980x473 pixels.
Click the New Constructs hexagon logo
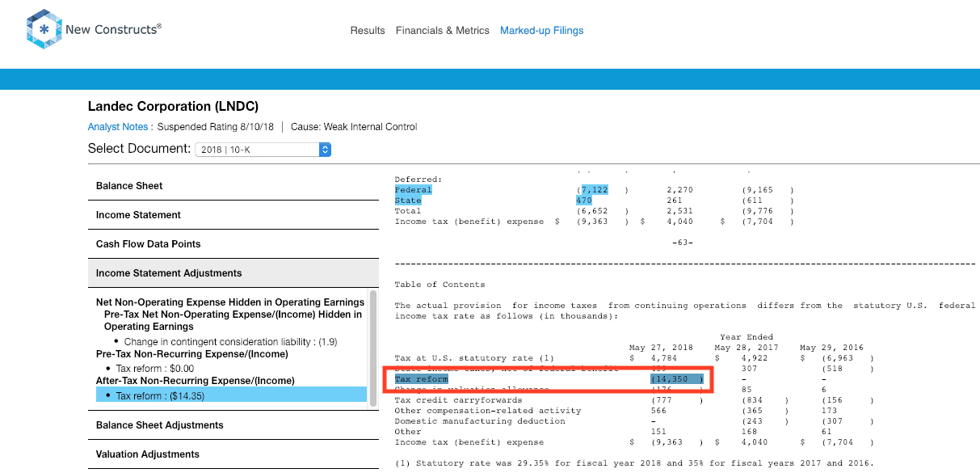point(44,29)
